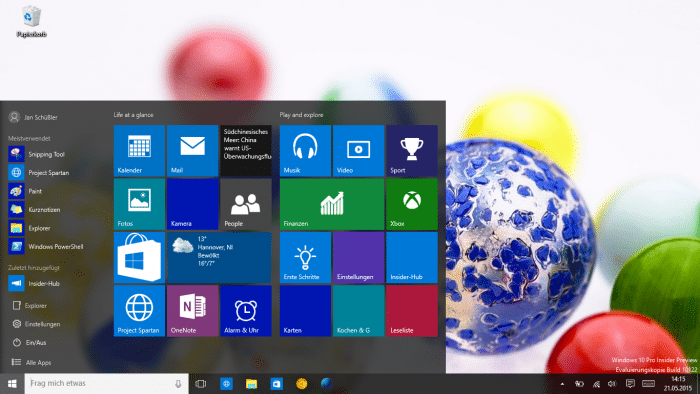Open the network tray icon
This screenshot has width=700, height=394.
(596, 384)
